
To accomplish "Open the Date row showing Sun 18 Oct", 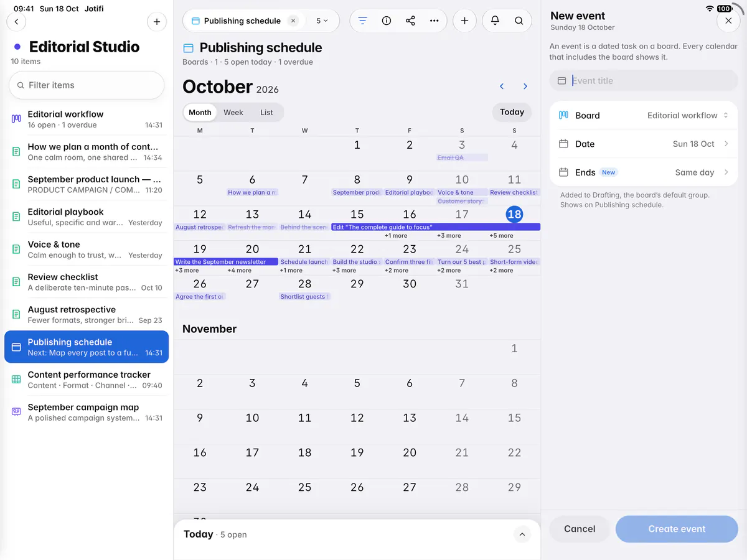I will (644, 144).
